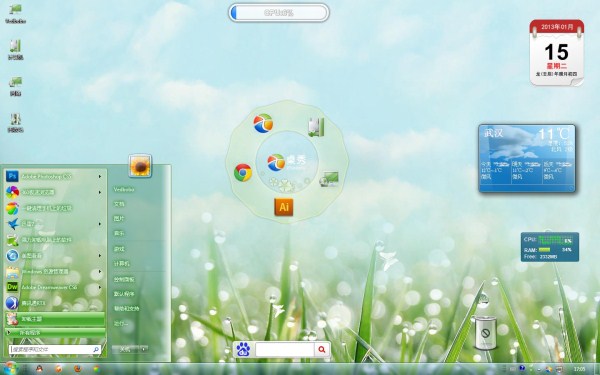Open 图片 (Pictures) in the Start menu
600x375 pixels.
(119, 218)
